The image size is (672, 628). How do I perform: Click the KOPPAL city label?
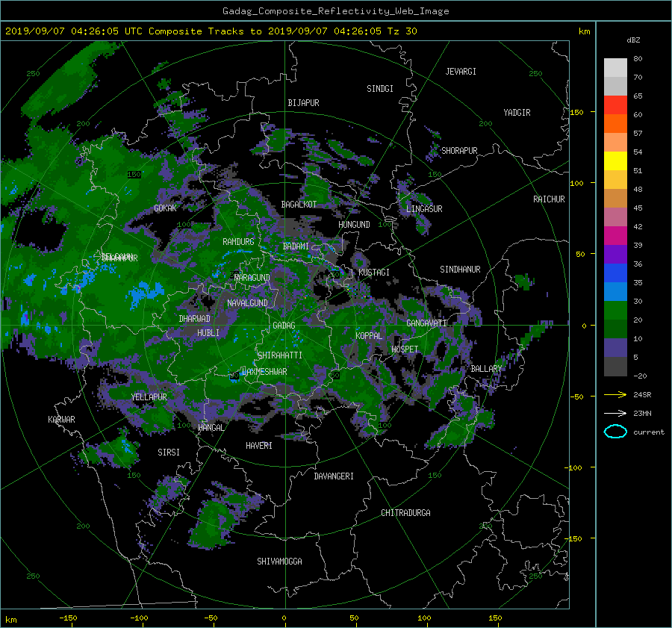[x=369, y=336]
